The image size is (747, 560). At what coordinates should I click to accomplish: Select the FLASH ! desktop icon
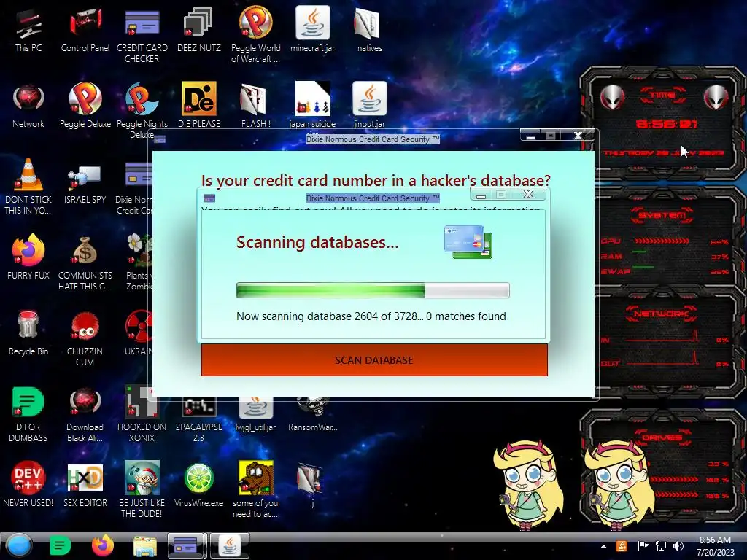[x=256, y=106]
